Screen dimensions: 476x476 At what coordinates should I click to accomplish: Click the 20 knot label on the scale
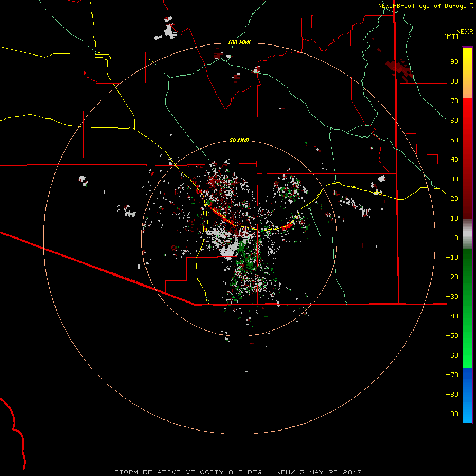click(454, 198)
